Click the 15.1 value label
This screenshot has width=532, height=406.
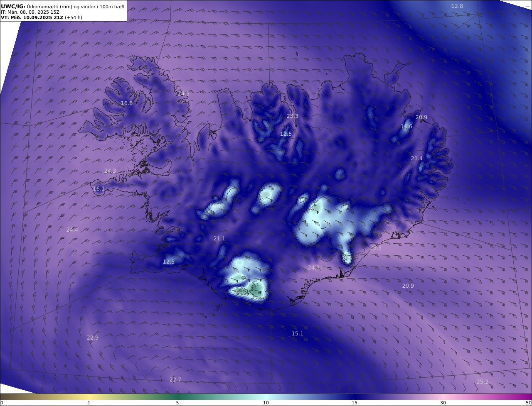[x=298, y=333]
